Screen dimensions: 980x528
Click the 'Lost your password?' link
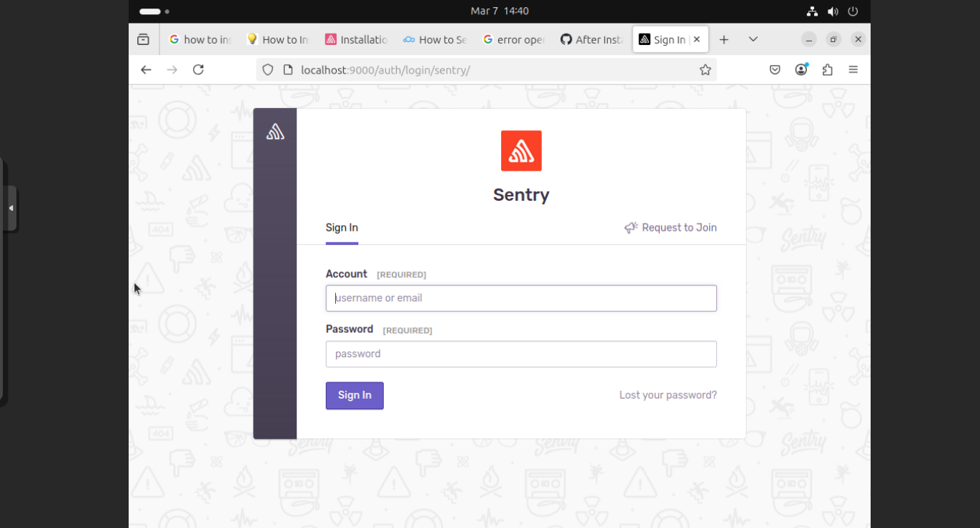tap(668, 394)
